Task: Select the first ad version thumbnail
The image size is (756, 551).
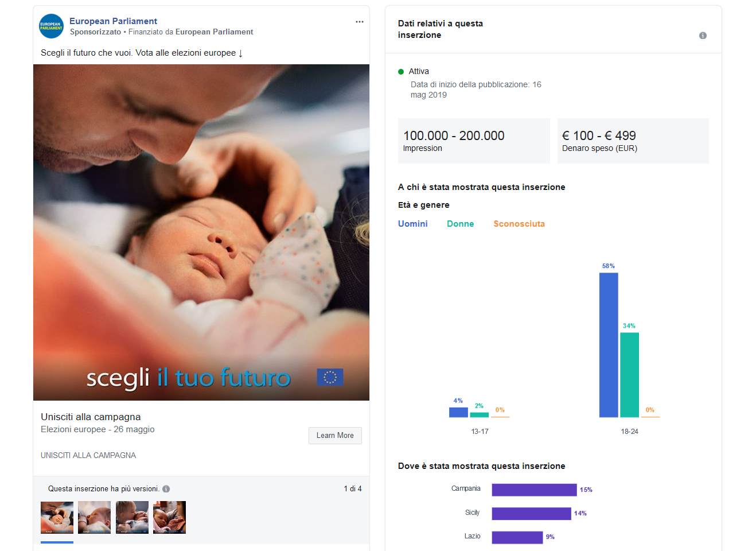Action: (57, 518)
